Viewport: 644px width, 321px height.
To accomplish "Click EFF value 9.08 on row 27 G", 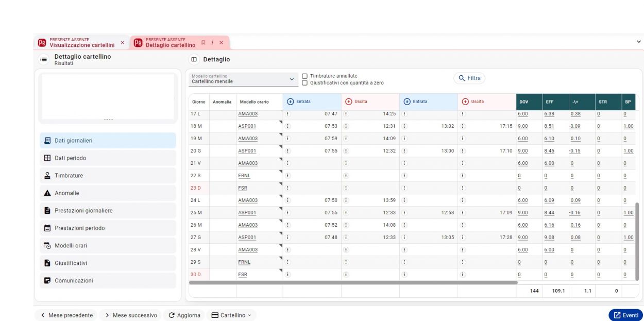I will click(549, 238).
